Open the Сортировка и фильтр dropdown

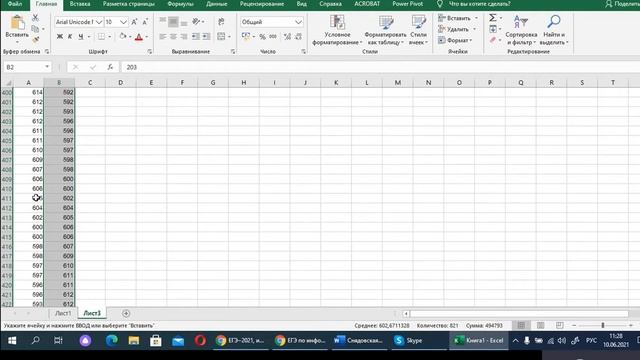[521, 30]
